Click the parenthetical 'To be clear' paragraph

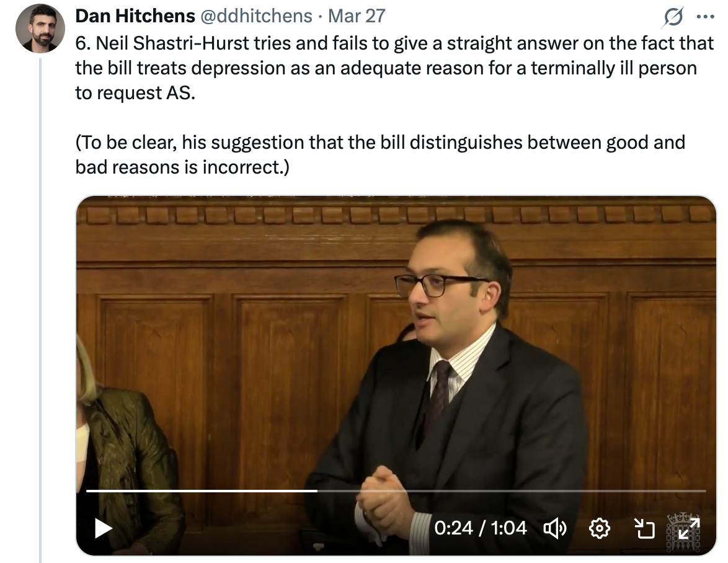coord(380,154)
